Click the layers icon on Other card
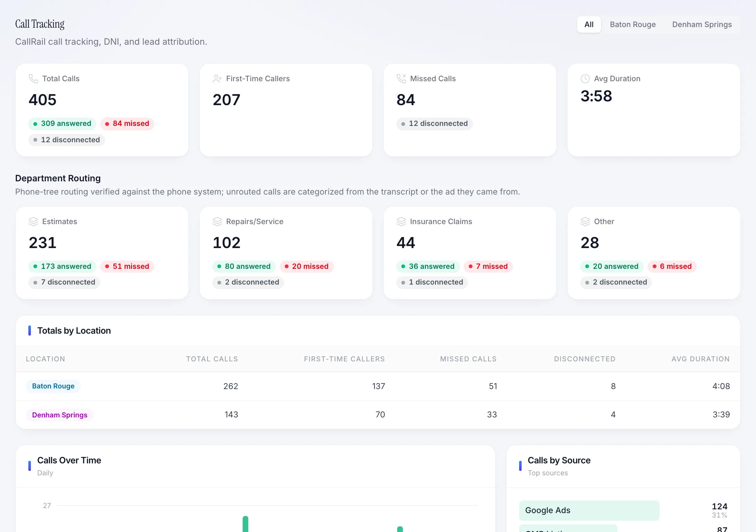 (x=585, y=221)
